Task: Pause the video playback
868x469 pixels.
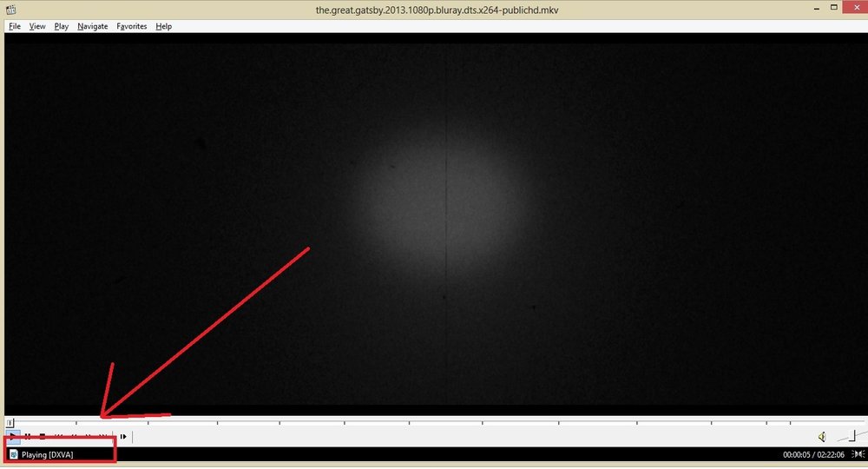Action: (27, 436)
